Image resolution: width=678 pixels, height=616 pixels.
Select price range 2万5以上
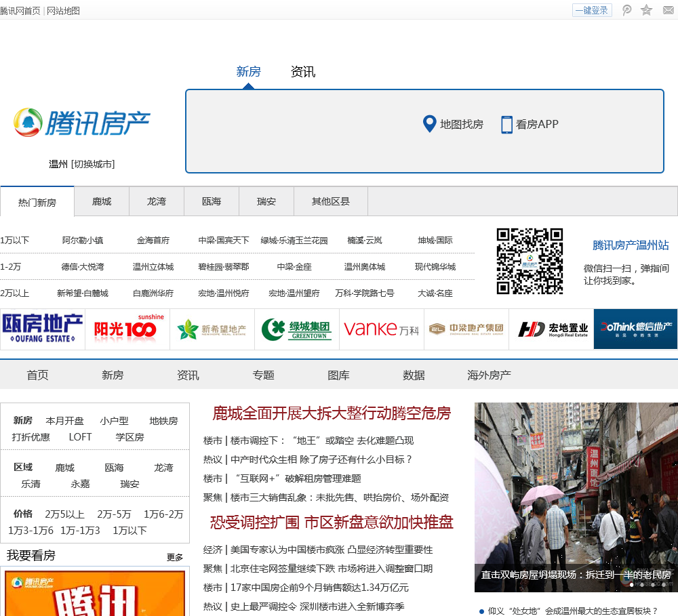click(65, 514)
